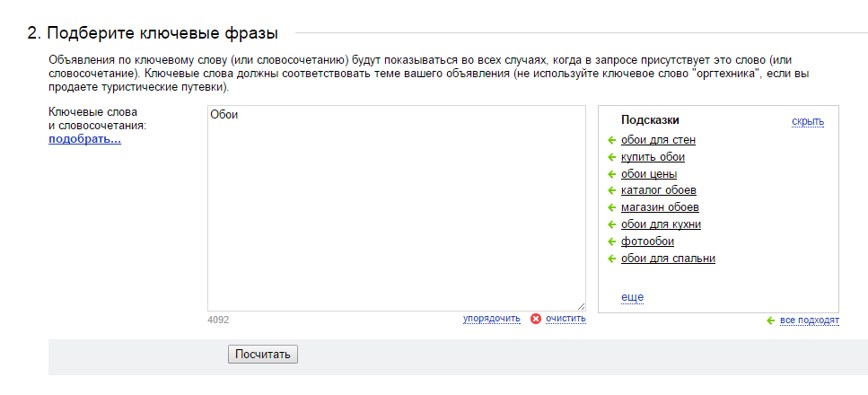This screenshot has height=395, width=868.
Task: Click green arrow beside обои цены
Action: [611, 174]
